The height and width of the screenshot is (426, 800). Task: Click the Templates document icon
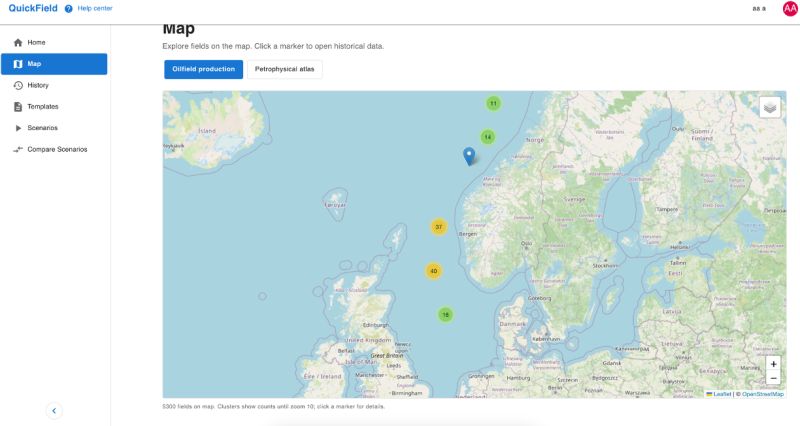[18, 107]
